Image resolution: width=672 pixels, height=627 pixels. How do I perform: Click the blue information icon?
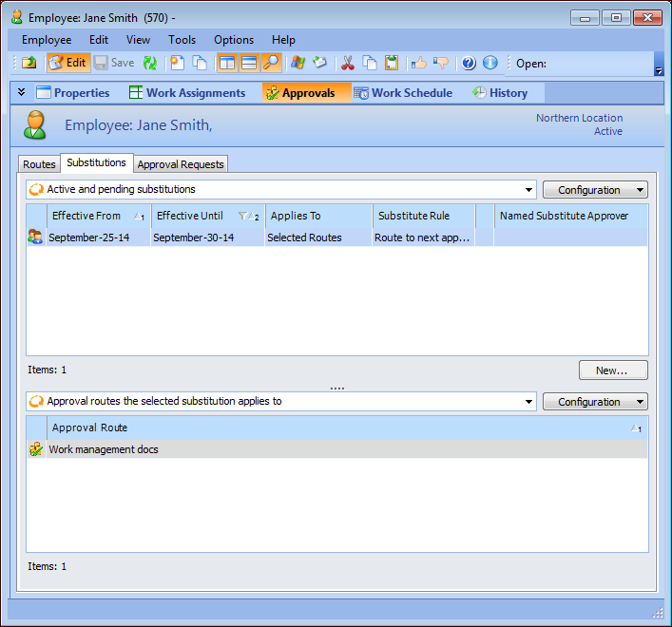click(x=490, y=63)
